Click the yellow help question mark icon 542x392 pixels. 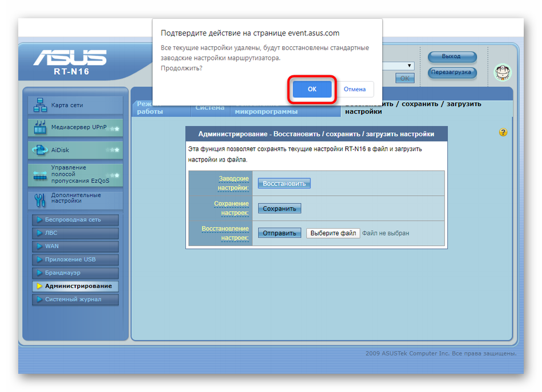point(503,132)
